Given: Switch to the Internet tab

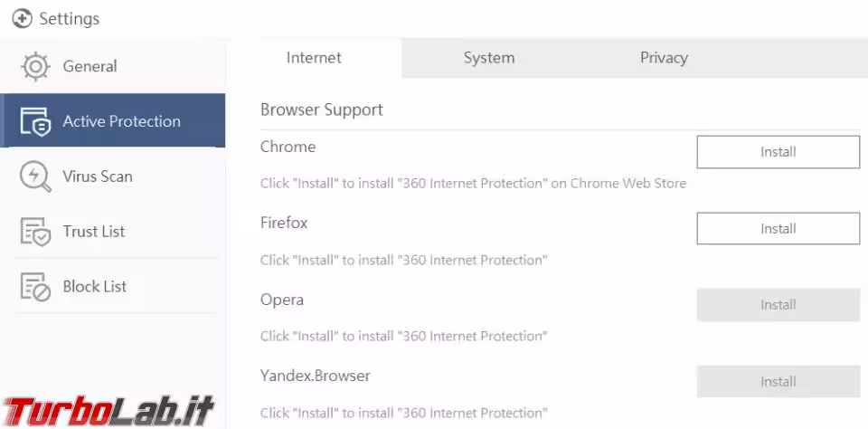Looking at the screenshot, I should [314, 58].
